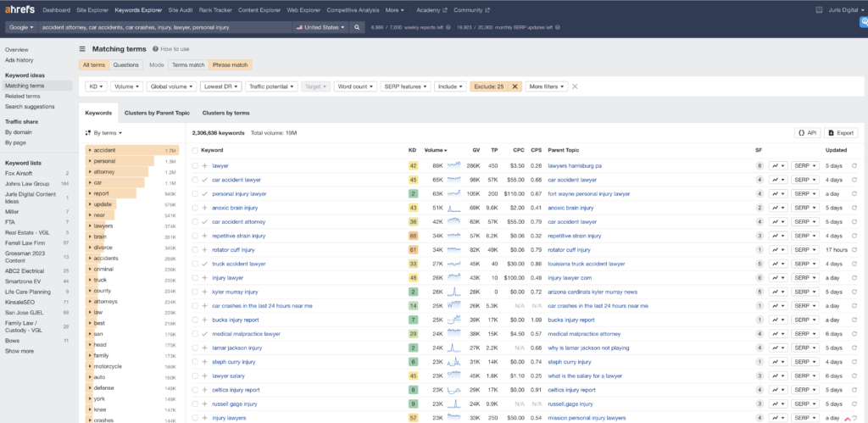
Task: Select Terms match mode
Action: tap(188, 64)
